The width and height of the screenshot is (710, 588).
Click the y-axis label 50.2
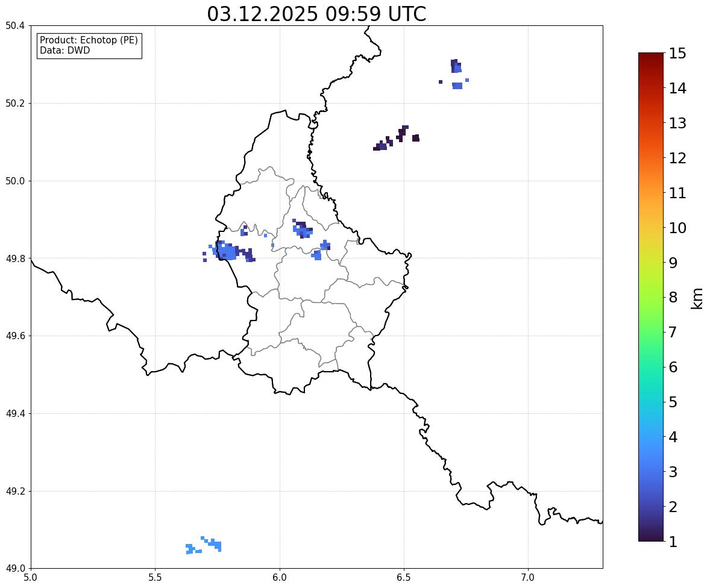pos(15,103)
